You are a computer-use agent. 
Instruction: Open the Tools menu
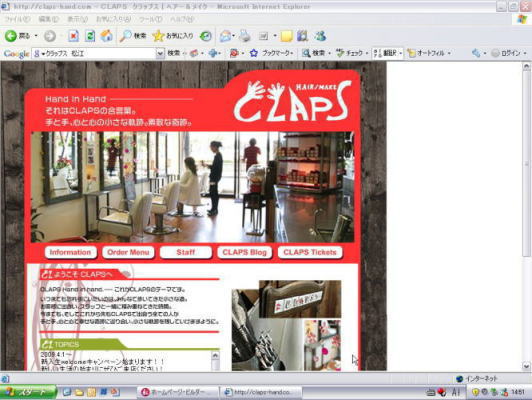click(150, 19)
